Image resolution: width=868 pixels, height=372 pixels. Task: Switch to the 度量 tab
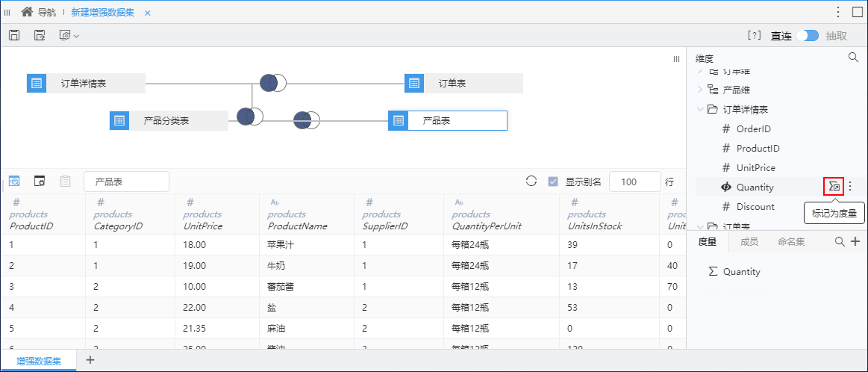tap(707, 242)
